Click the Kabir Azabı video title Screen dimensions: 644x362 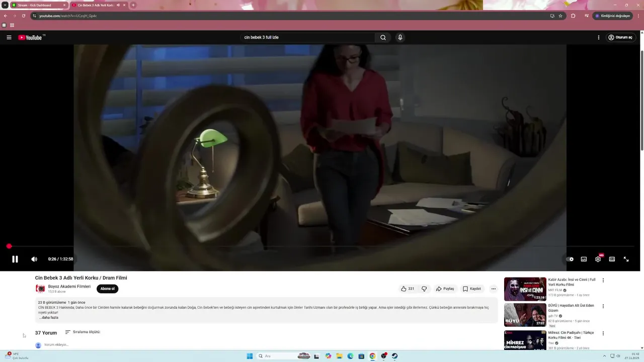click(x=572, y=282)
